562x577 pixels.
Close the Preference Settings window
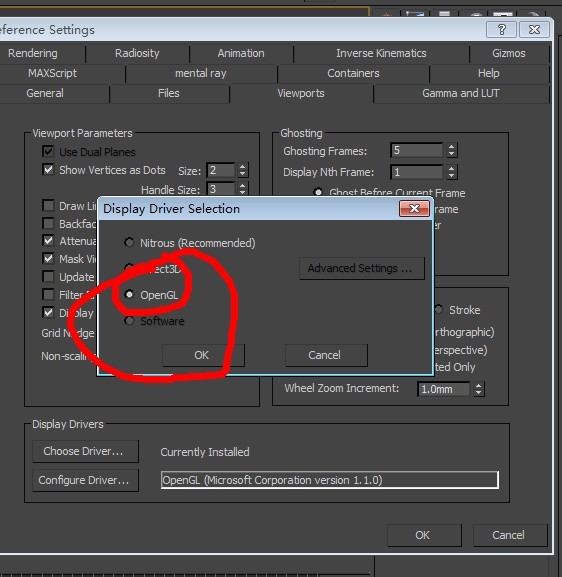pyautogui.click(x=534, y=29)
